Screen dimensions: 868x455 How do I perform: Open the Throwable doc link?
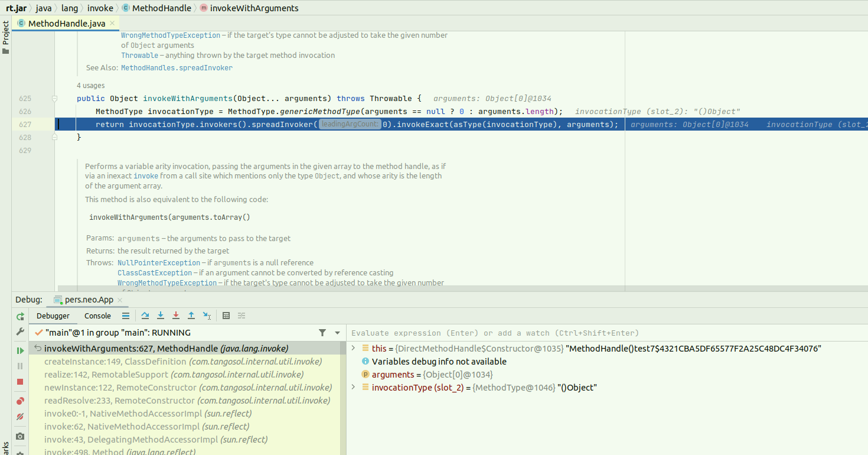tap(139, 56)
